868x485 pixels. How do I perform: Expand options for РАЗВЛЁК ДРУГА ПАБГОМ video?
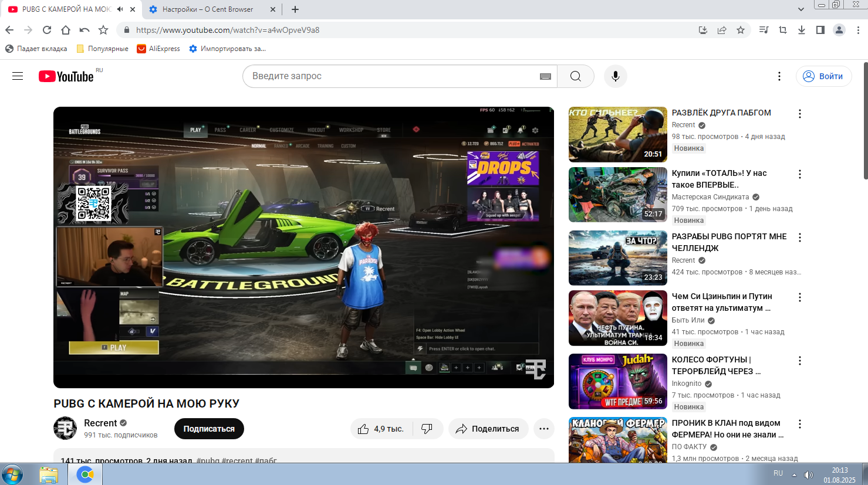click(799, 114)
